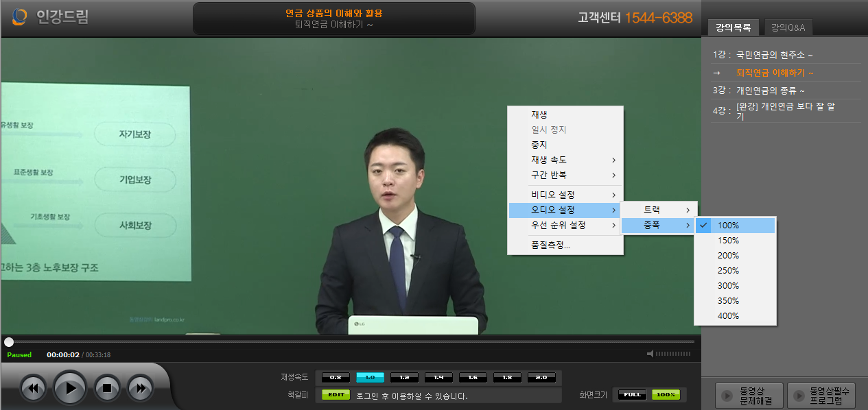The image size is (868, 410).
Task: Select 200% amplification
Action: (735, 256)
